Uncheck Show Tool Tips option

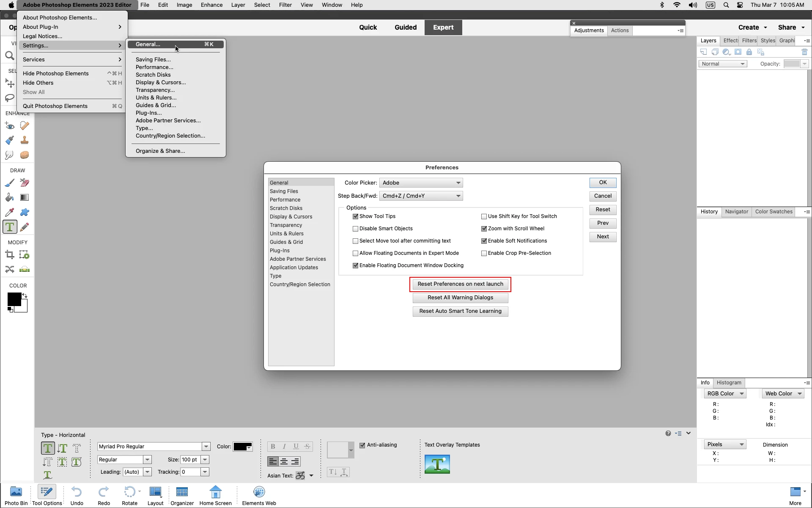[355, 216]
